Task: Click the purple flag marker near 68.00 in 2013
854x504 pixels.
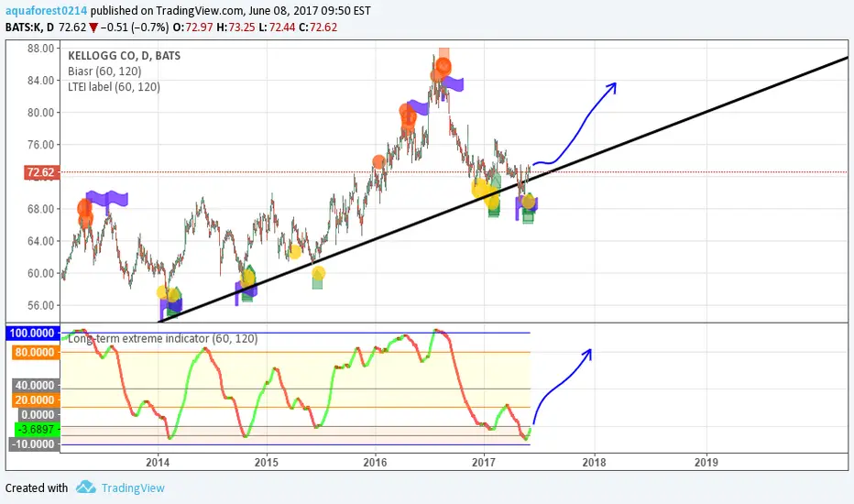Action: coord(107,200)
